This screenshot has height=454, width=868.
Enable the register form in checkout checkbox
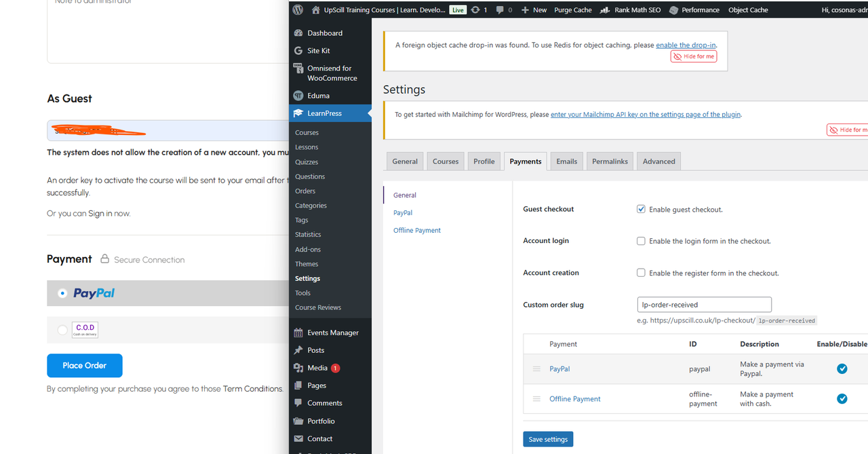[x=641, y=273]
